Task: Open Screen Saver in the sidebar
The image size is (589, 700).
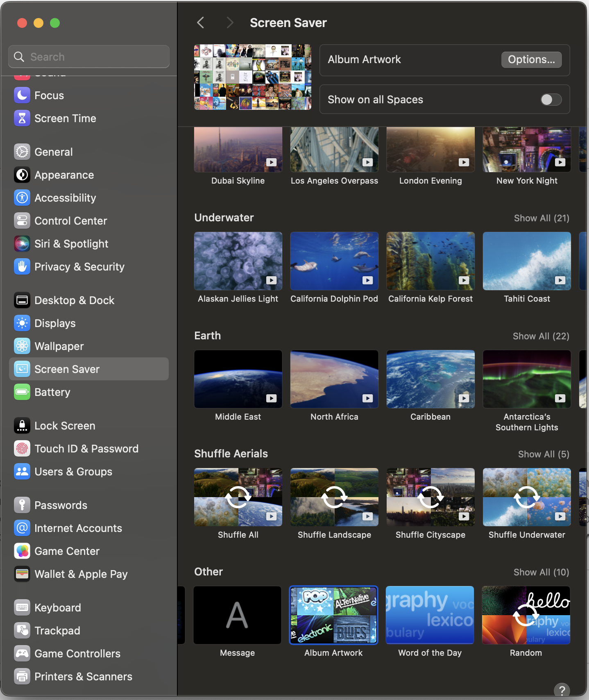Action: 89,369
